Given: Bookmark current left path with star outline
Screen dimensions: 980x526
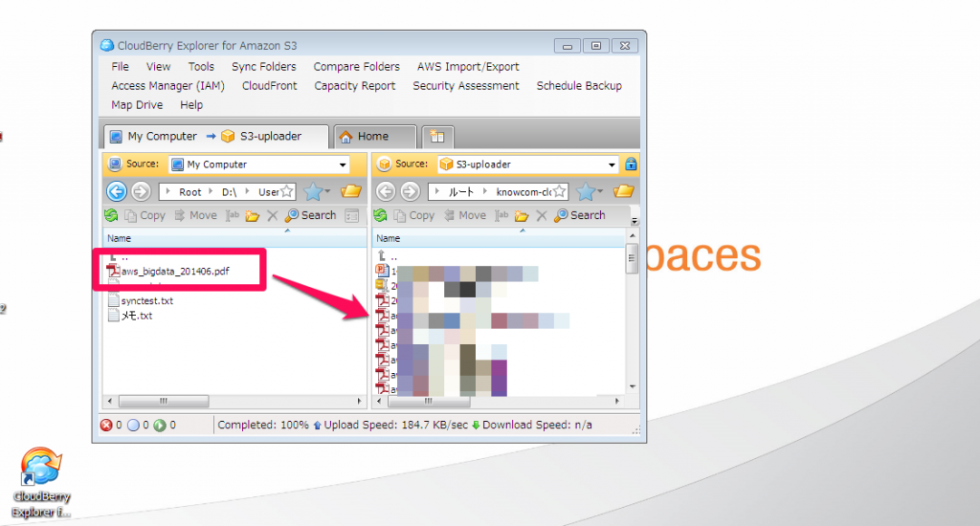Looking at the screenshot, I should [286, 192].
